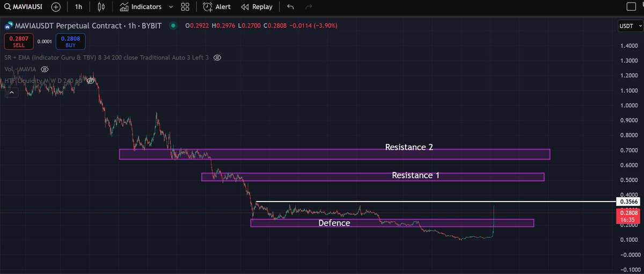Viewport: 644px width, 274px height.
Task: Open the Indicators dialog
Action: [140, 7]
